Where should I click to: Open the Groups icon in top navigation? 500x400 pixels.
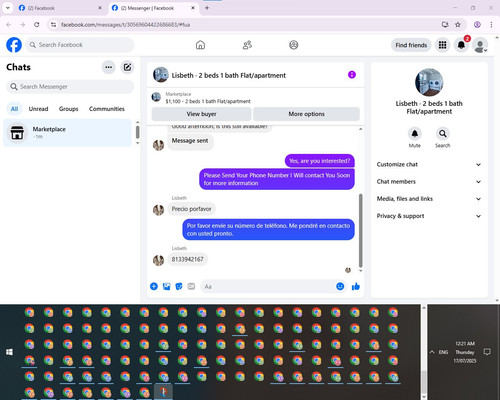tap(294, 45)
